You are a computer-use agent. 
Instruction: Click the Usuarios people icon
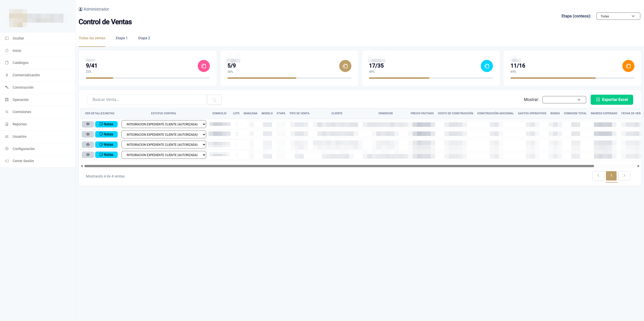pos(7,136)
